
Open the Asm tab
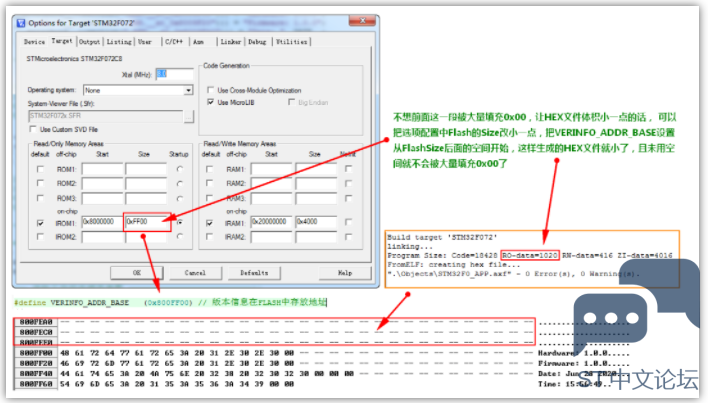click(x=199, y=42)
